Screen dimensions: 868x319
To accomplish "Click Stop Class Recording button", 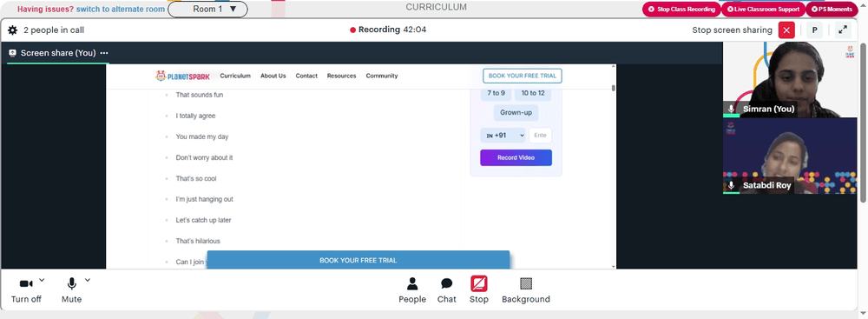I will tap(681, 10).
